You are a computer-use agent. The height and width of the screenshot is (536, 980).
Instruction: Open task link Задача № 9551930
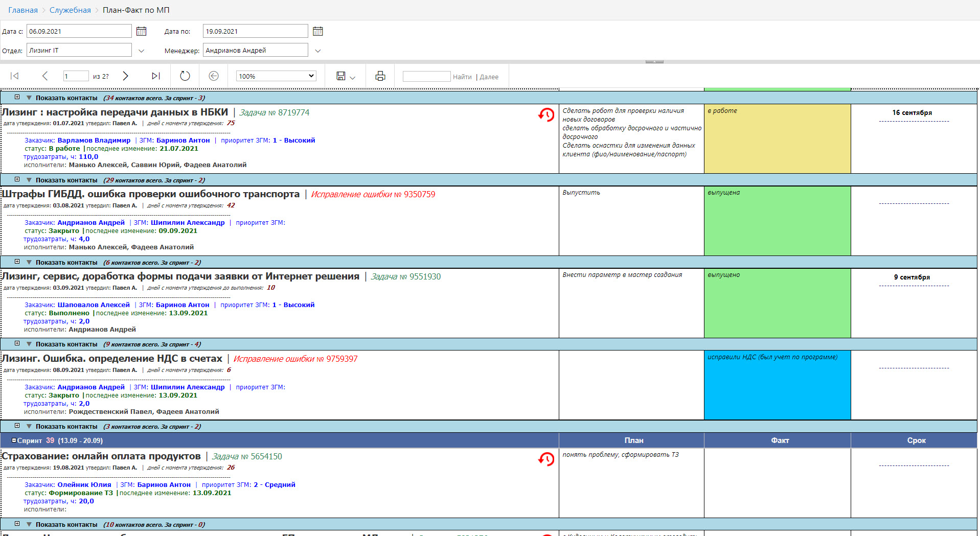[405, 276]
